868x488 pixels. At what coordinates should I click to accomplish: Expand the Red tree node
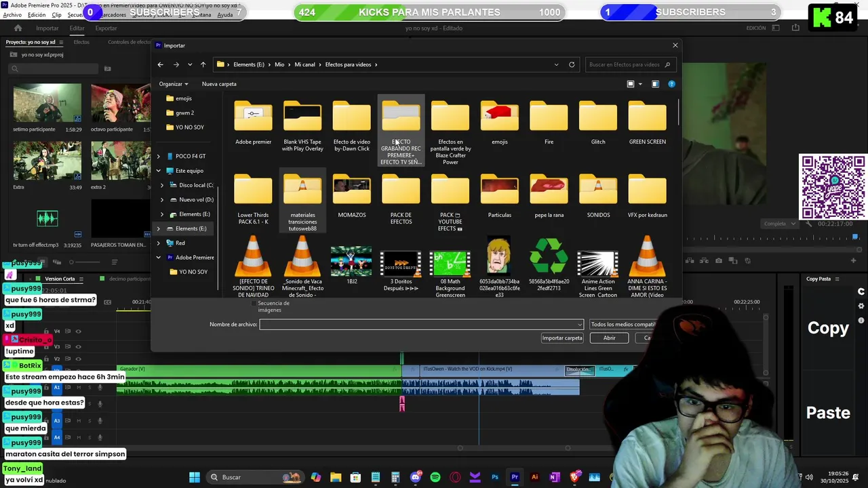(159, 243)
